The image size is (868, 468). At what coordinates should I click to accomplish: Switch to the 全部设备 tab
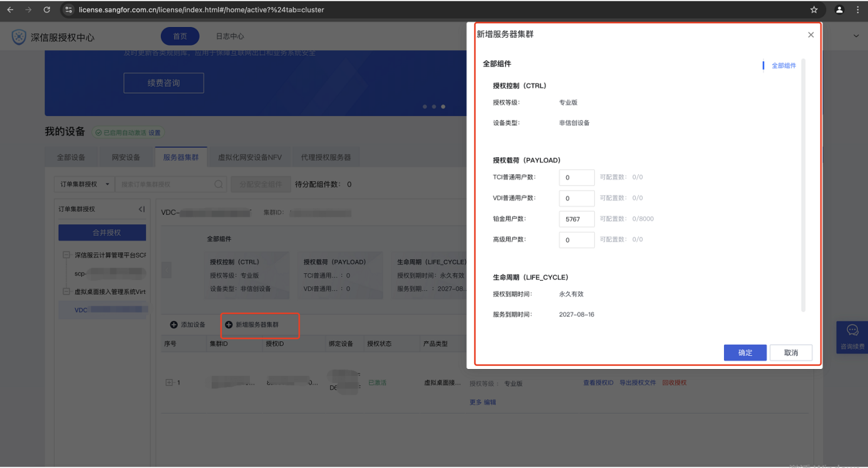[x=71, y=157]
